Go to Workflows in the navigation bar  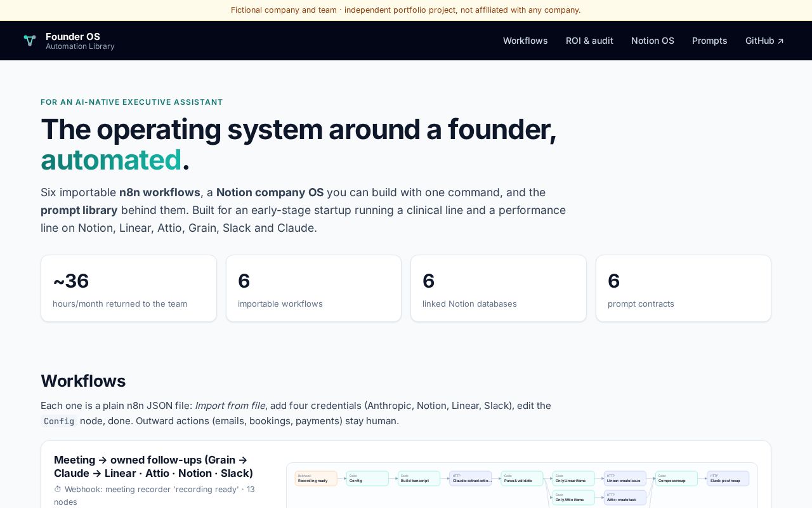pos(525,41)
